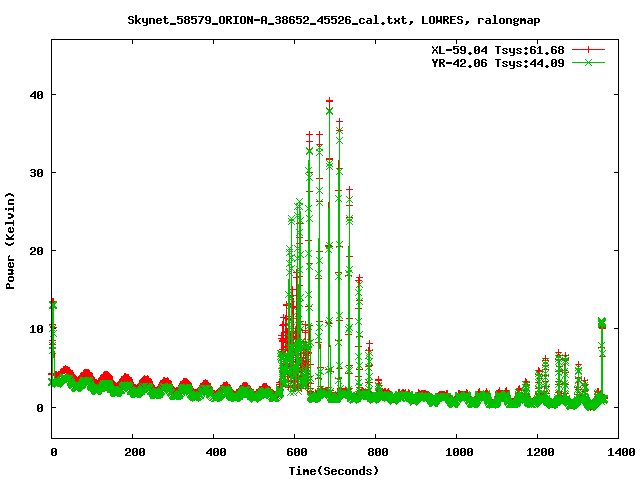Click the x-axis tick label 800
640x480 pixels.
pyautogui.click(x=378, y=452)
